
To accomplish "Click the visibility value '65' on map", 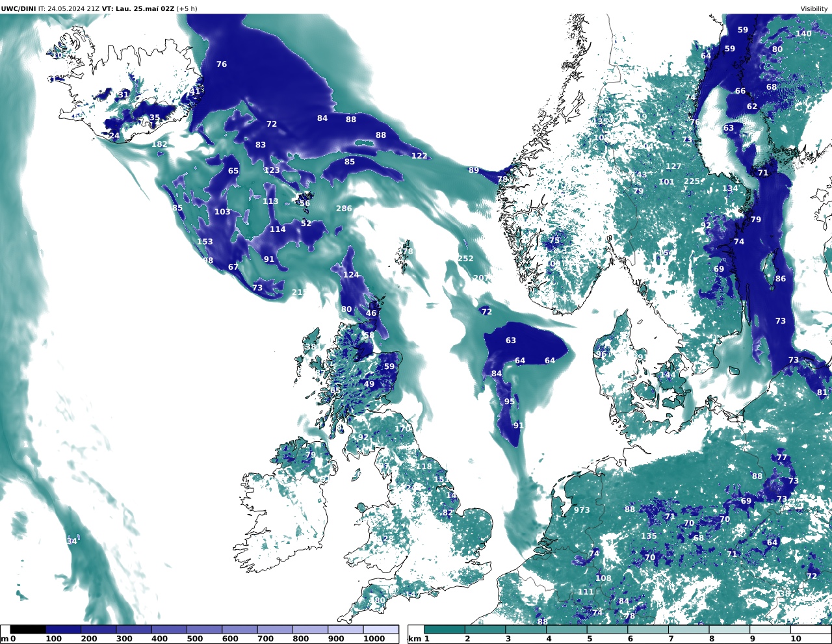I will pos(233,172).
